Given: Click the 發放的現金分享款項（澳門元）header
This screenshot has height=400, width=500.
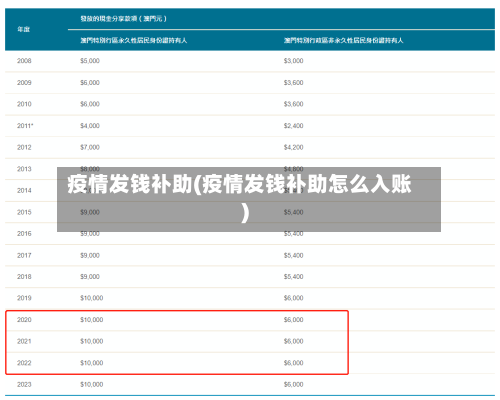Looking at the screenshot, I should pos(123,19).
